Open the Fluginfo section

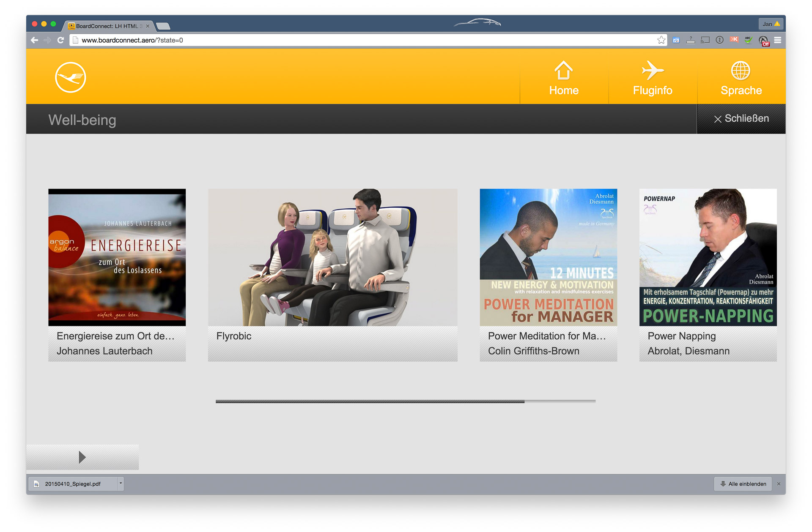(x=653, y=78)
